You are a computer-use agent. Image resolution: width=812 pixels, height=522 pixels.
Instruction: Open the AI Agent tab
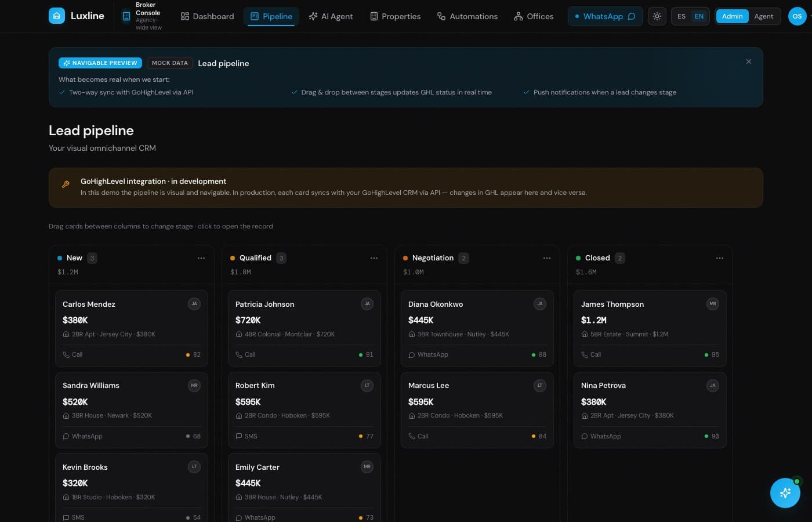pos(331,16)
